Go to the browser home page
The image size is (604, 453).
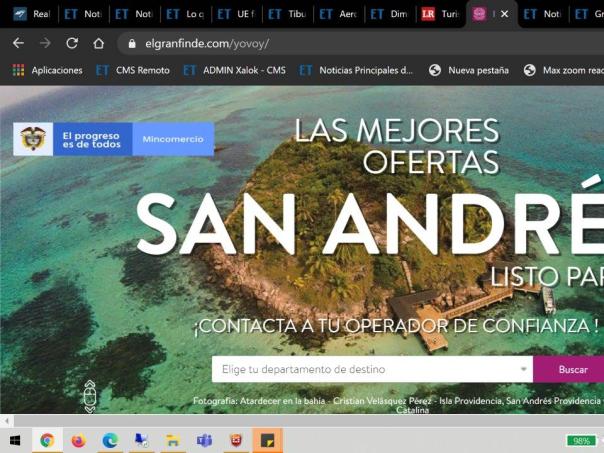click(x=98, y=44)
